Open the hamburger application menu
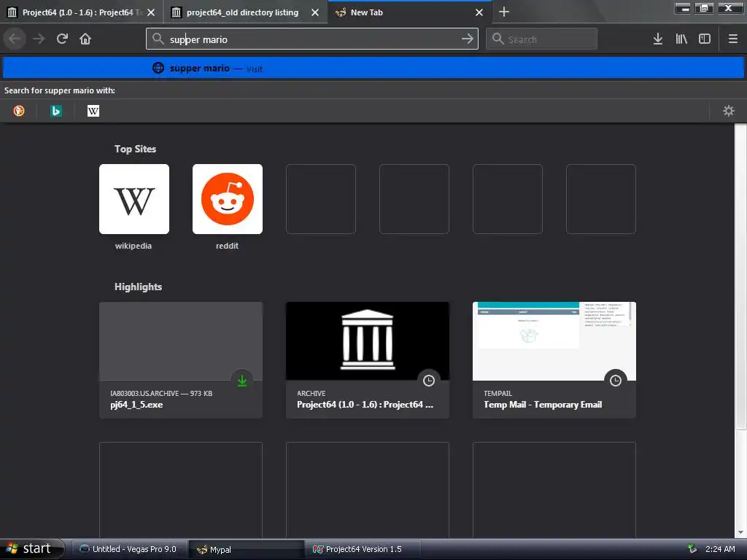This screenshot has width=747, height=560. coord(732,39)
